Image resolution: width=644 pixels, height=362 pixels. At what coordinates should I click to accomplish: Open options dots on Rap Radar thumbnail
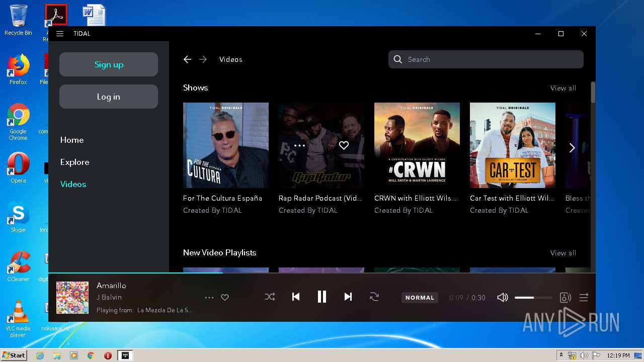click(299, 145)
